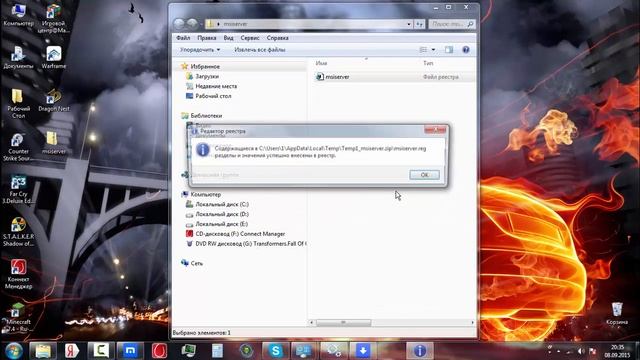Screen dimensions: 640x360
Task: Sort by the Имя column header
Action: tap(321, 63)
